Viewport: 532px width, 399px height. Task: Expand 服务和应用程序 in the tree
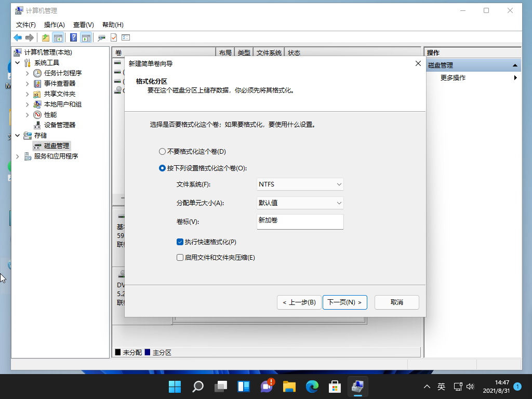coord(17,156)
